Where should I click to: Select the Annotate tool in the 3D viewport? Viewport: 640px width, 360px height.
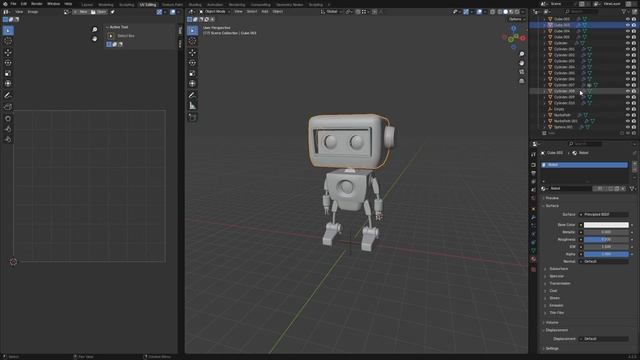click(x=192, y=95)
